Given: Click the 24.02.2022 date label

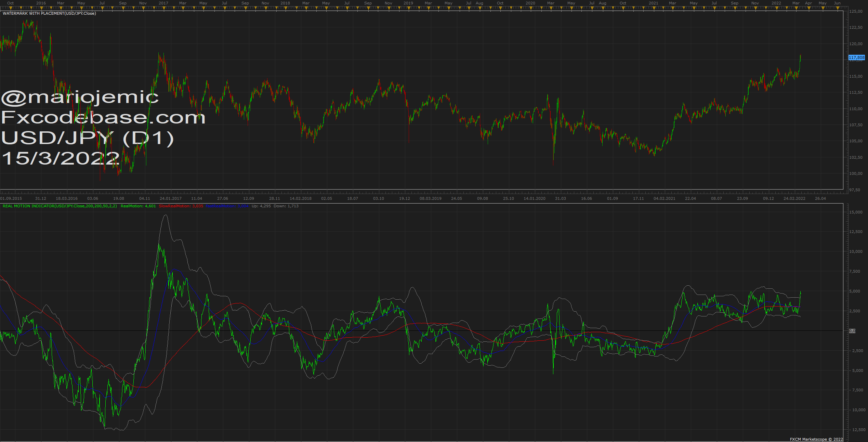Looking at the screenshot, I should [x=794, y=198].
